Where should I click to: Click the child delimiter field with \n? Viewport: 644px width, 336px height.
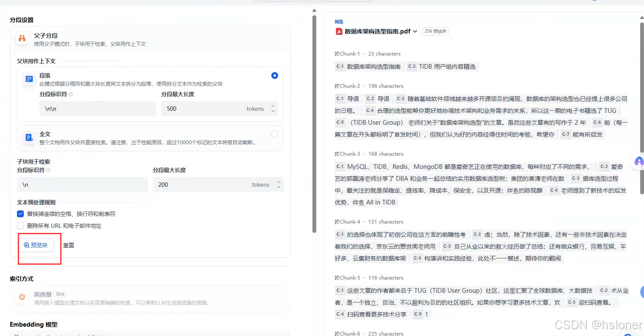pyautogui.click(x=82, y=185)
